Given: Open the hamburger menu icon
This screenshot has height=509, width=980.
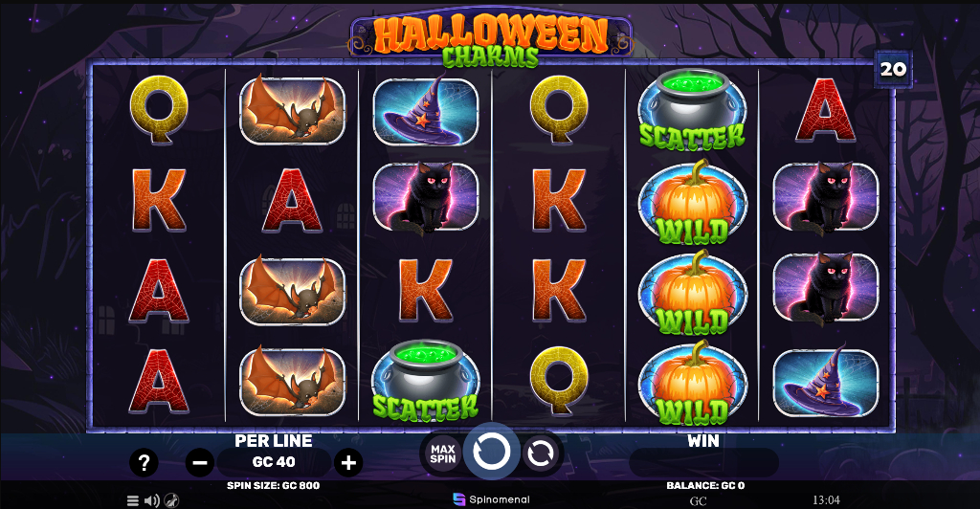Looking at the screenshot, I should 132,500.
